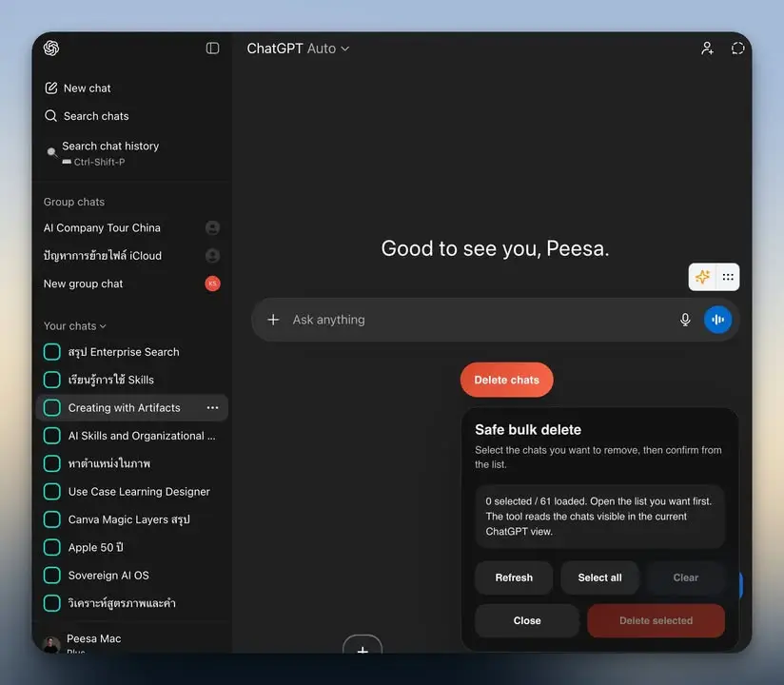Click Peesa Mac profile picture
This screenshot has width=784, height=685.
(51, 644)
